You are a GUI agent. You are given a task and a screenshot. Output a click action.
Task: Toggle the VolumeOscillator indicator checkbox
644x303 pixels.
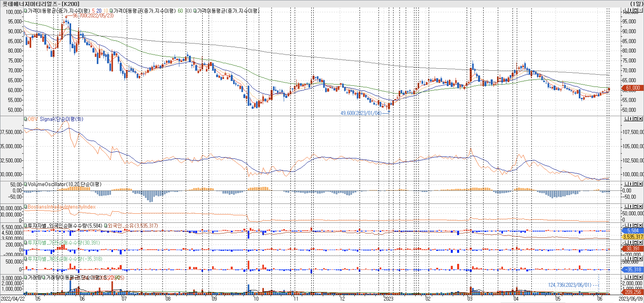pos(25,184)
